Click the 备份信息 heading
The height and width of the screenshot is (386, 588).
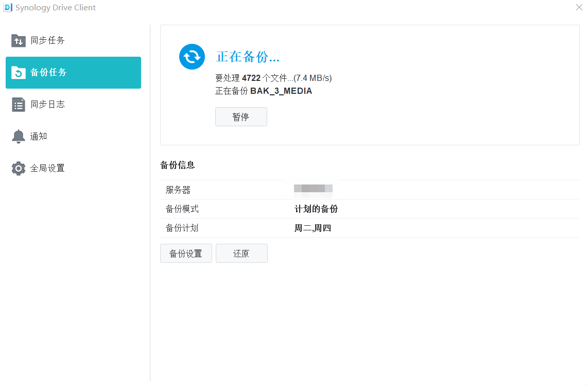[177, 165]
